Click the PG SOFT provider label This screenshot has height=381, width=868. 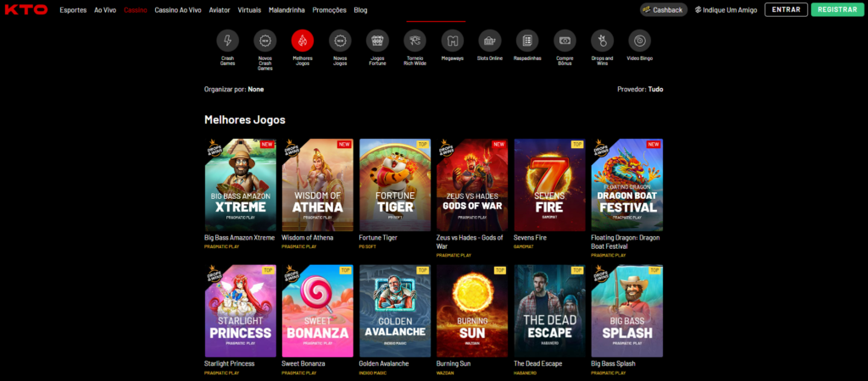(368, 246)
